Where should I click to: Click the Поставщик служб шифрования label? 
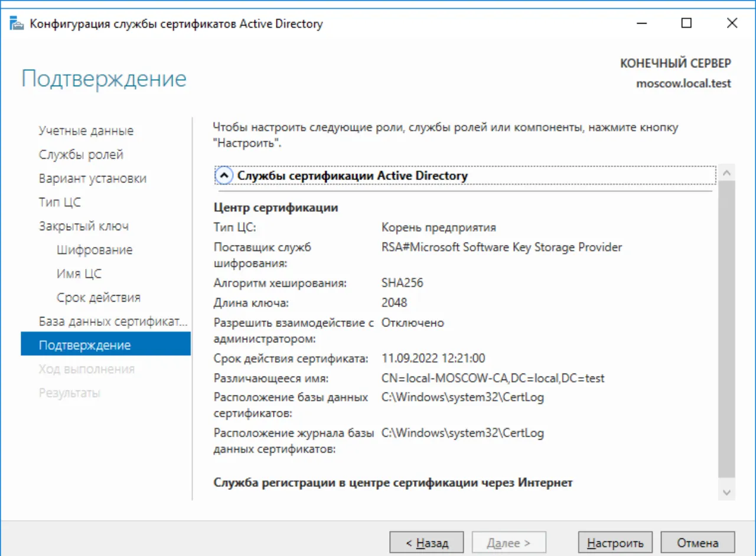point(263,256)
